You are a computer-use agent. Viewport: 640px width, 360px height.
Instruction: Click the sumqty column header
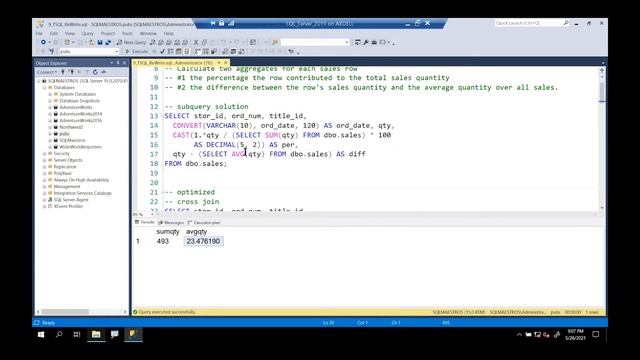(x=168, y=231)
